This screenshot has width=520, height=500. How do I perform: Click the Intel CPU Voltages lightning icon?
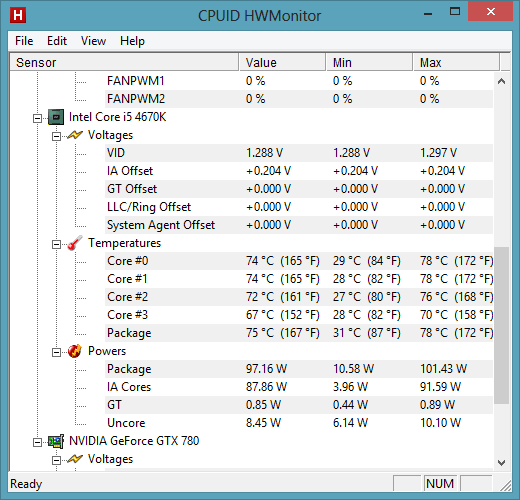click(x=75, y=135)
